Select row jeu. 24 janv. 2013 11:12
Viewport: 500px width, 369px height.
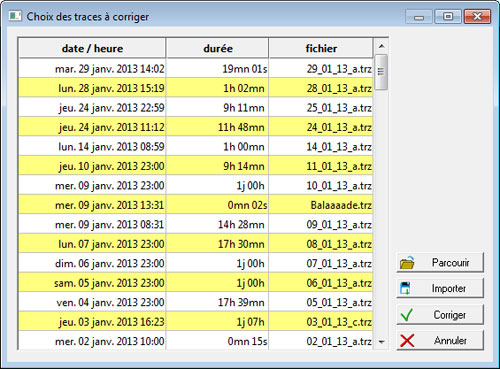(x=196, y=127)
